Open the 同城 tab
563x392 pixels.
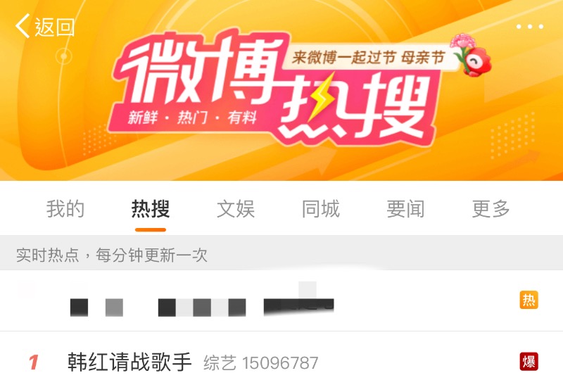[321, 208]
